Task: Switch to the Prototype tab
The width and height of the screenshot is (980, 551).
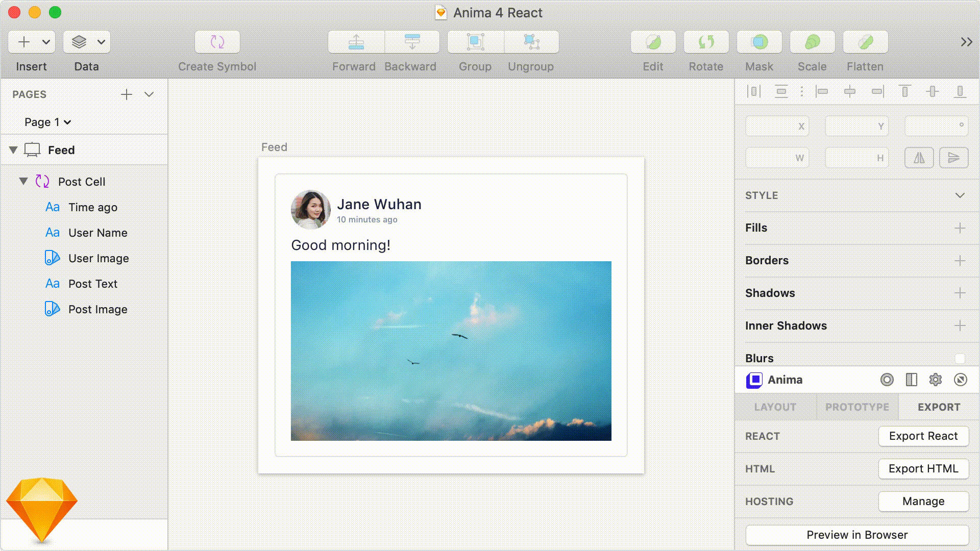Action: 857,407
